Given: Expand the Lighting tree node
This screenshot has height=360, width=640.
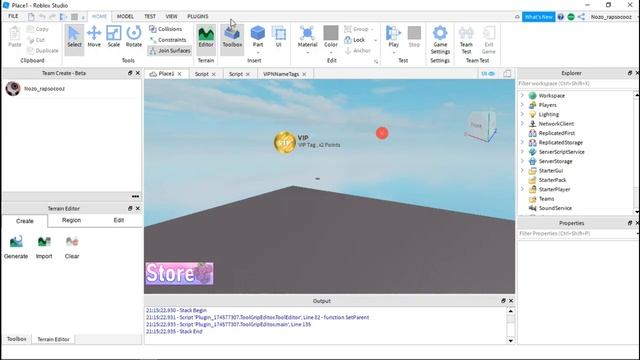Looking at the screenshot, I should (522, 114).
